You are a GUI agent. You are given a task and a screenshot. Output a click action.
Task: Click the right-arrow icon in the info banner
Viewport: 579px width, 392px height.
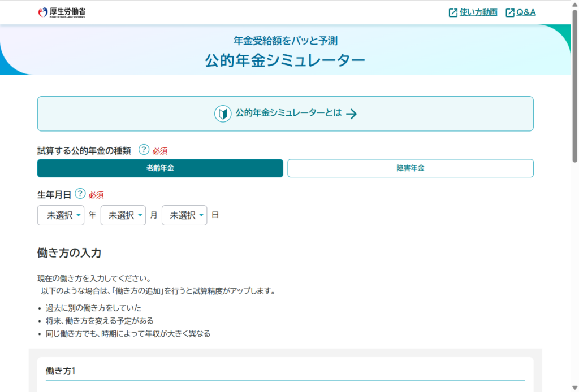[352, 114]
